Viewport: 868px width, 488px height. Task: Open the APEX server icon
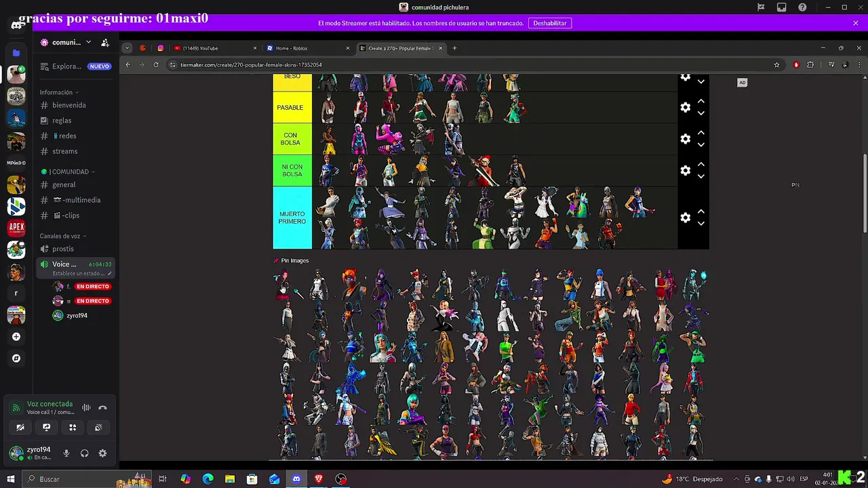point(16,228)
